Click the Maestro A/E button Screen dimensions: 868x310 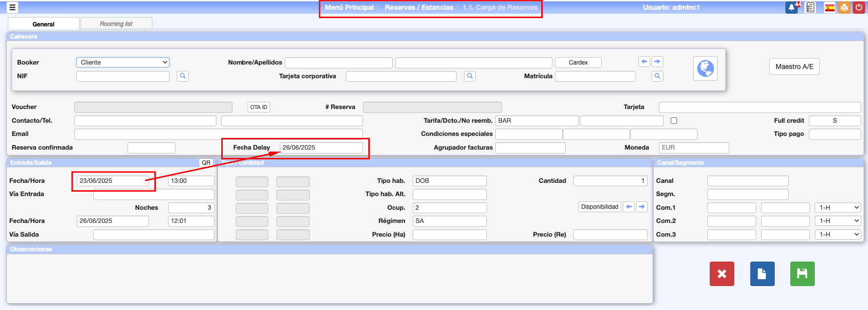794,67
